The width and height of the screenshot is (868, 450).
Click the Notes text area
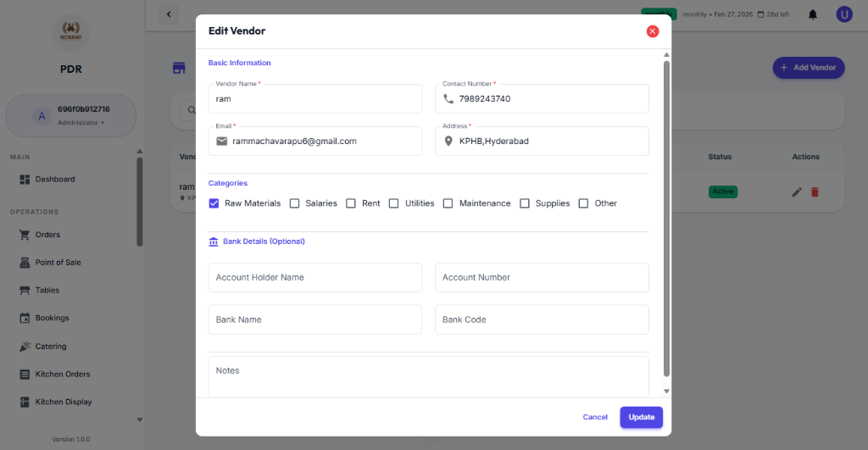coord(428,377)
